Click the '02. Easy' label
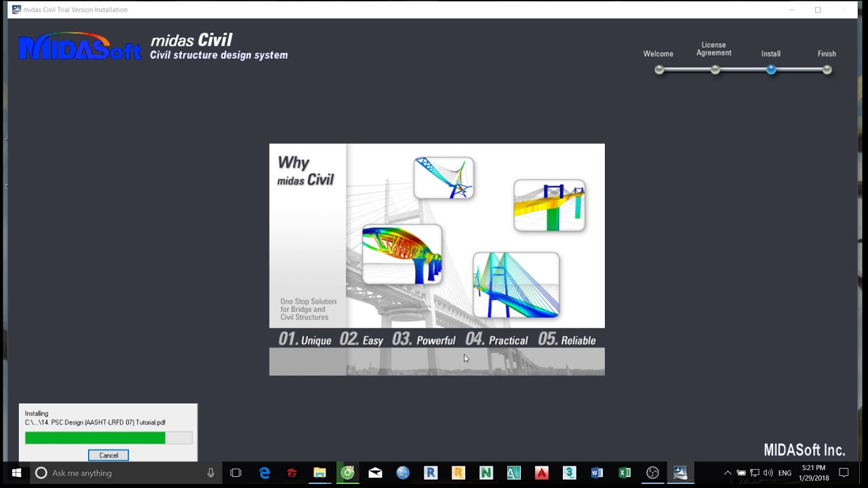 tap(361, 340)
